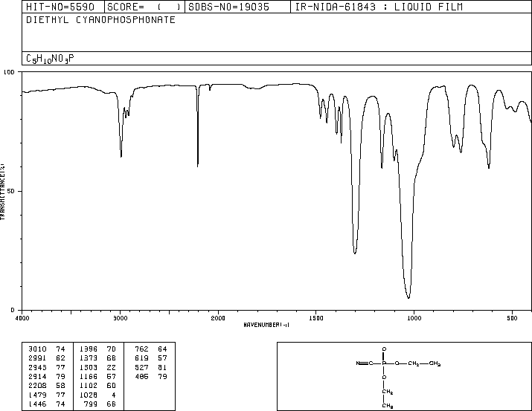Click the WAVENUMBER axis title
This screenshot has height=411, width=532.
pyautogui.click(x=266, y=325)
